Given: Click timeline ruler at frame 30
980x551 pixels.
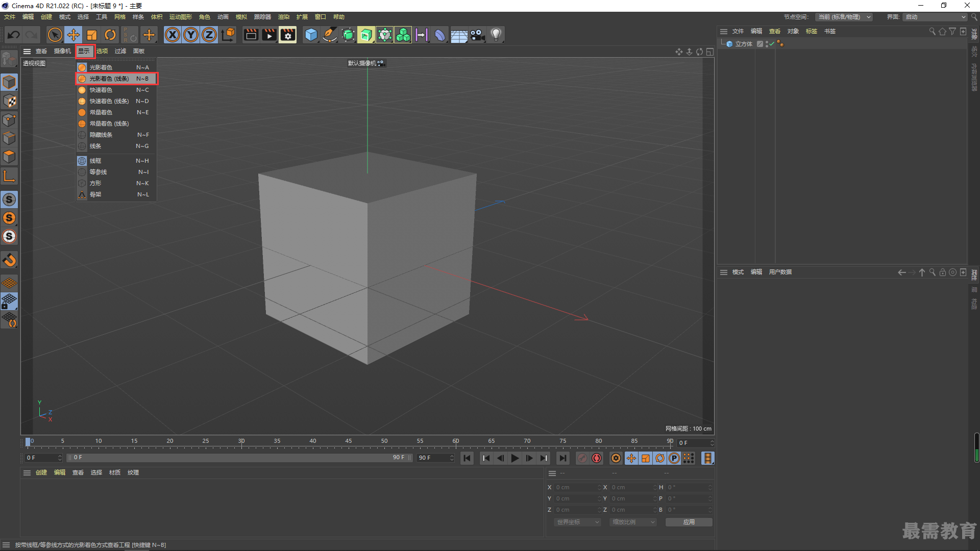Looking at the screenshot, I should [x=241, y=442].
